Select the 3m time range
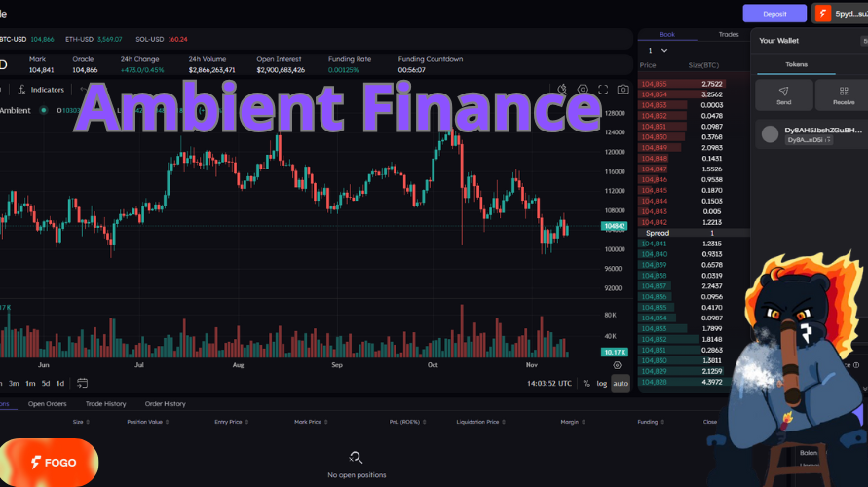Viewport: 868px width, 487px height. (14, 383)
